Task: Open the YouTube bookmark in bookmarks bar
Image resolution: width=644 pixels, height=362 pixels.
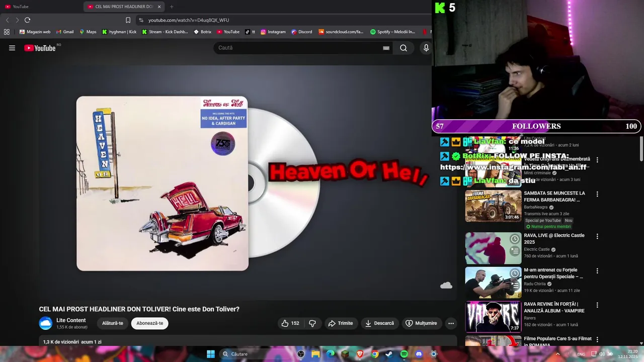Action: click(x=228, y=32)
